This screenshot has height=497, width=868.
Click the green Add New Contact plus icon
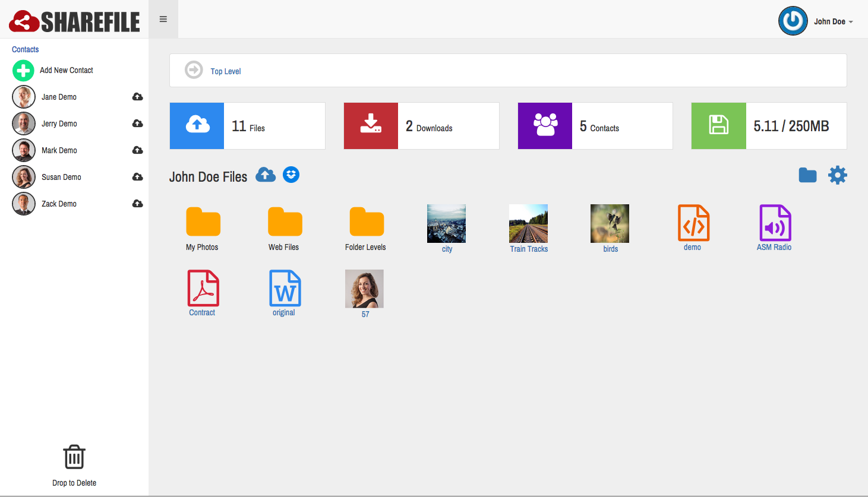point(23,71)
